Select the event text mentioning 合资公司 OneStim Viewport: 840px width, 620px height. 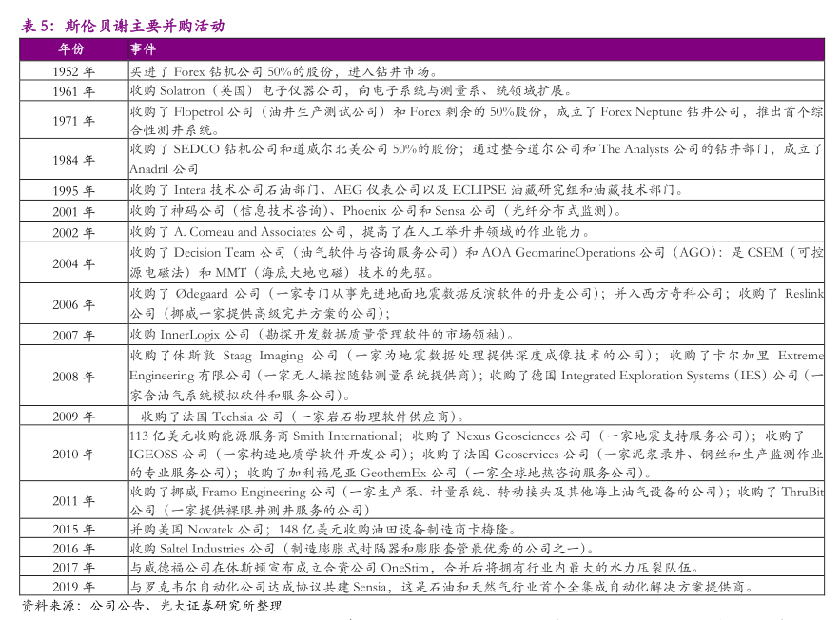(x=415, y=568)
